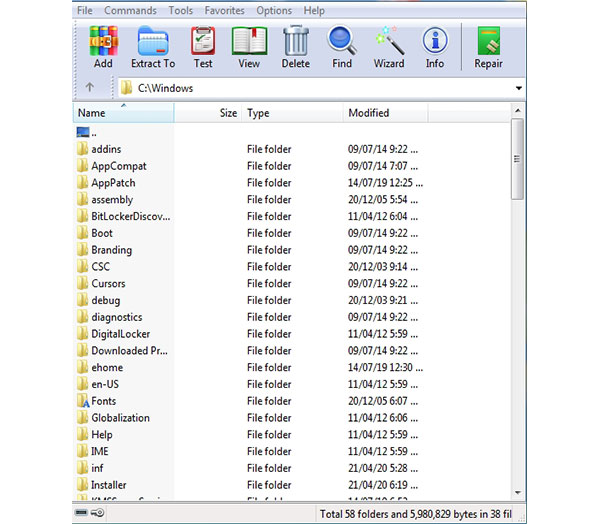Go up one folder level arrow
Viewport: 600px width, 524px height.
pos(90,87)
